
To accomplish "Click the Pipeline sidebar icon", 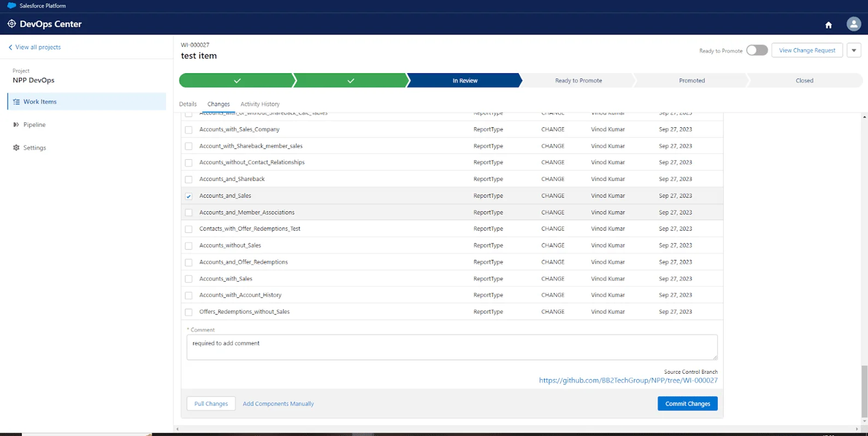I will pos(16,125).
